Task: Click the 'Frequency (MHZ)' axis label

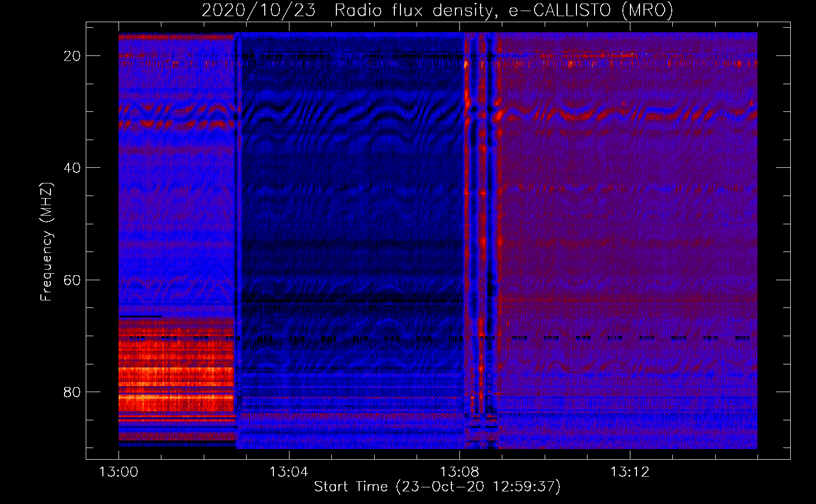Action: tap(46, 242)
